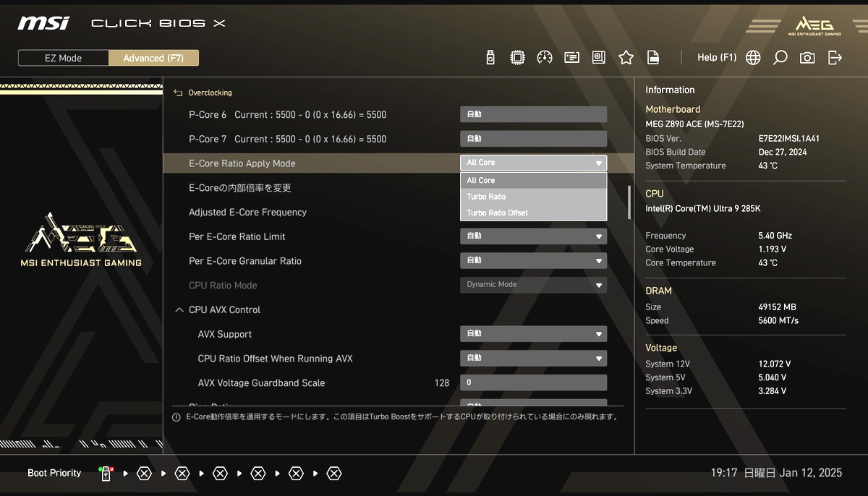Click the DRAM size 49152 MB value
The width and height of the screenshot is (868, 496).
click(777, 307)
